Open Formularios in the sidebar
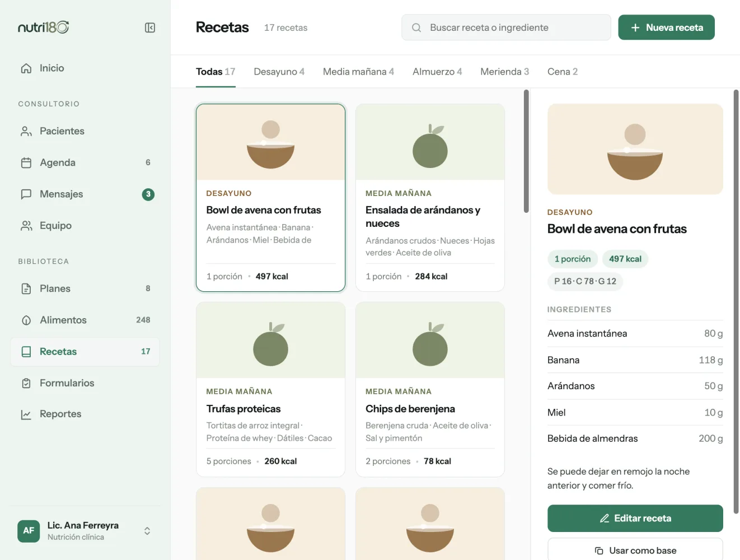740x560 pixels. point(85,383)
